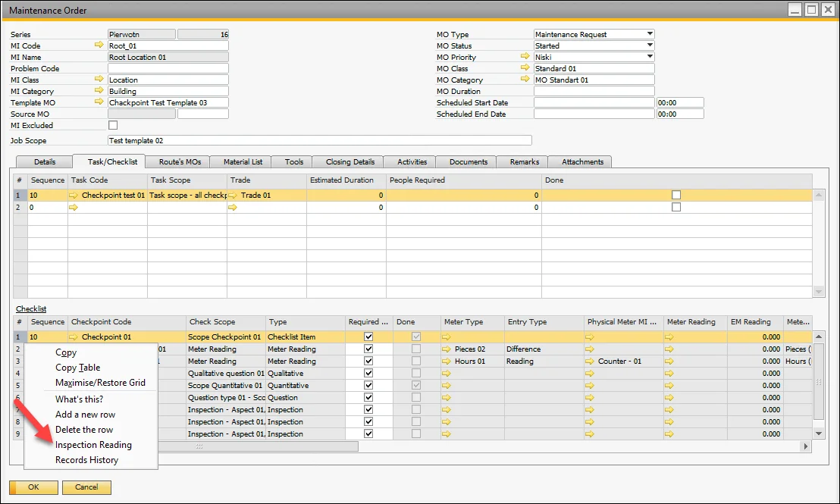
Task: Expand the MO Status dropdown
Action: coord(650,45)
